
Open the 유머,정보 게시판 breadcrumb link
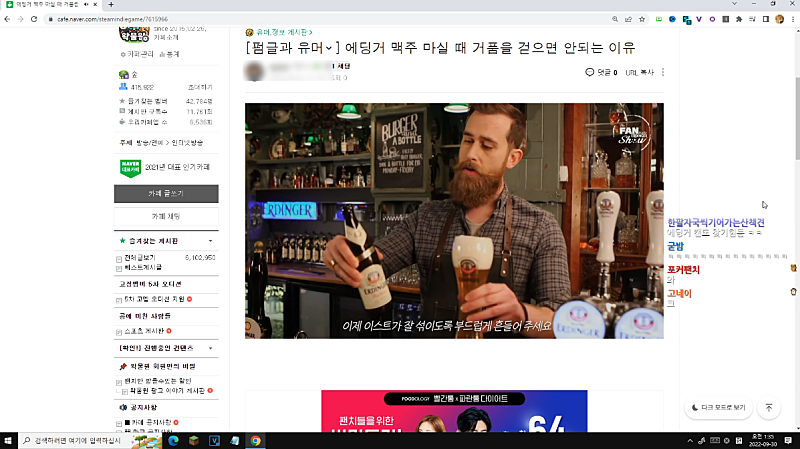click(x=284, y=32)
